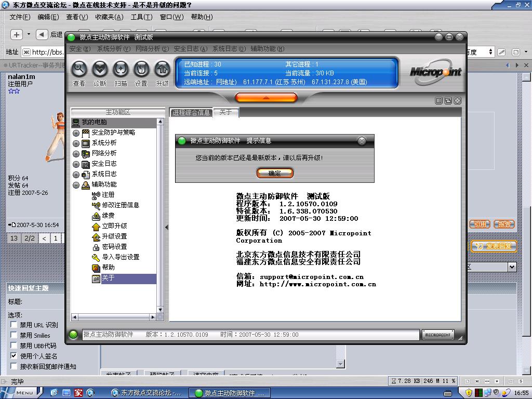Expand the 安全日志 tree node
The width and height of the screenshot is (532, 399).
(x=76, y=164)
